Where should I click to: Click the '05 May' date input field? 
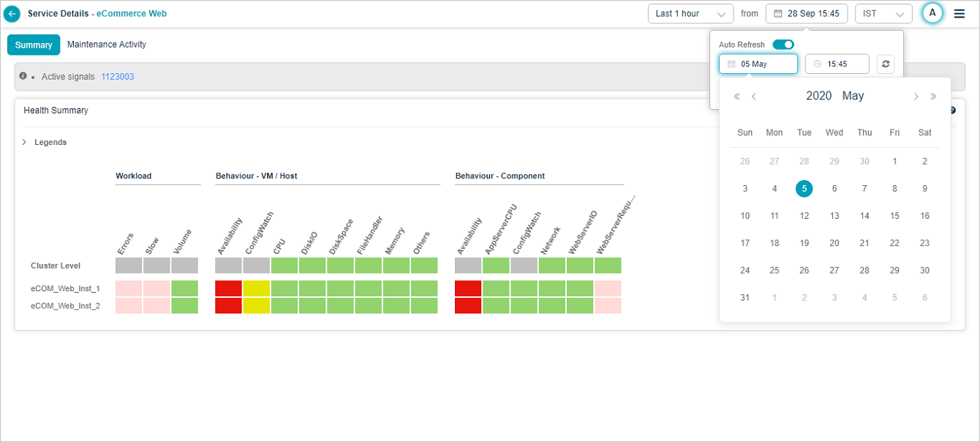[758, 64]
